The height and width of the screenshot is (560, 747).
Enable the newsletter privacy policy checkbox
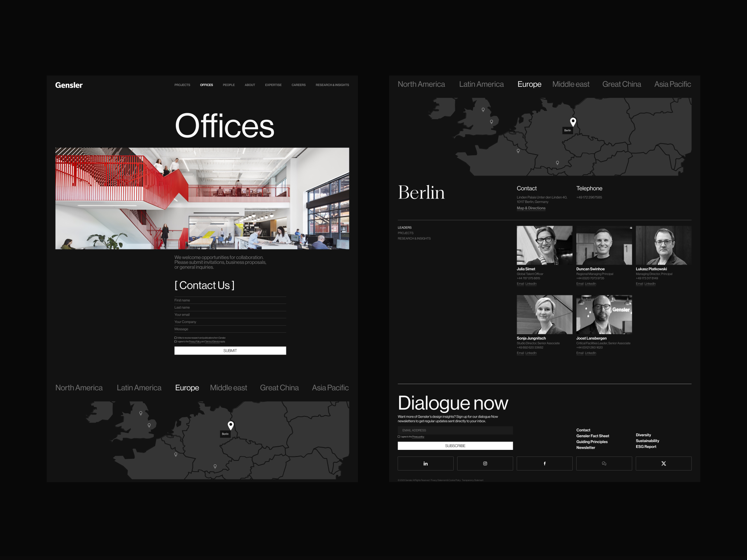(x=398, y=437)
